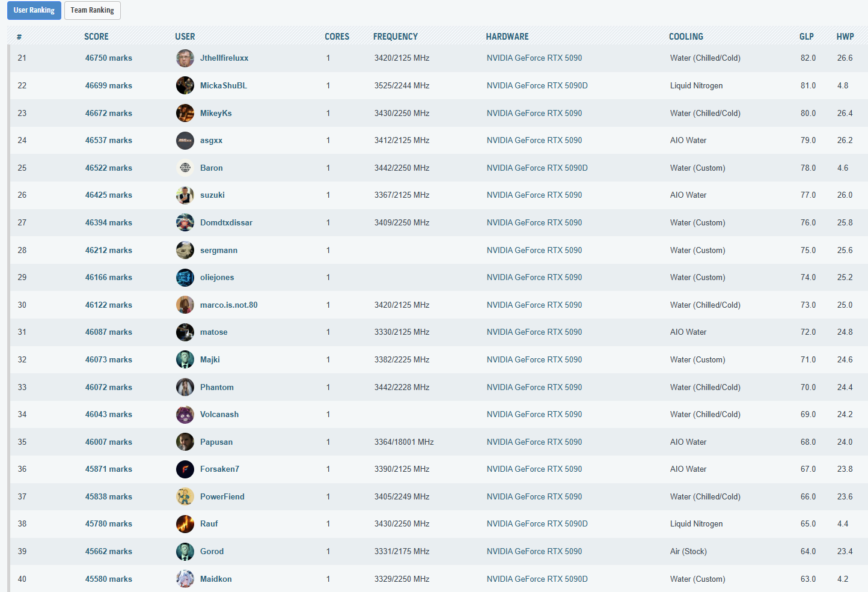Open the 45662 marks score by Gorod
Screen dimensions: 868x592
pyautogui.click(x=108, y=552)
